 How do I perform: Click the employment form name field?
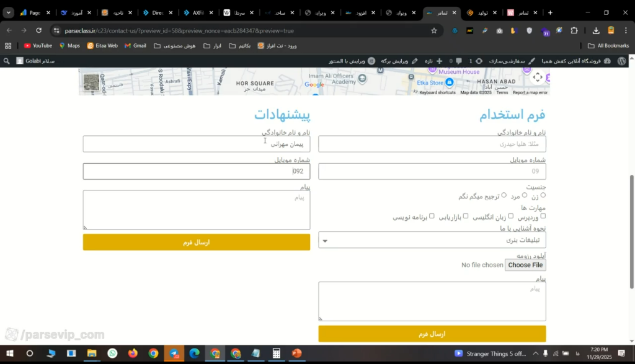point(432,144)
